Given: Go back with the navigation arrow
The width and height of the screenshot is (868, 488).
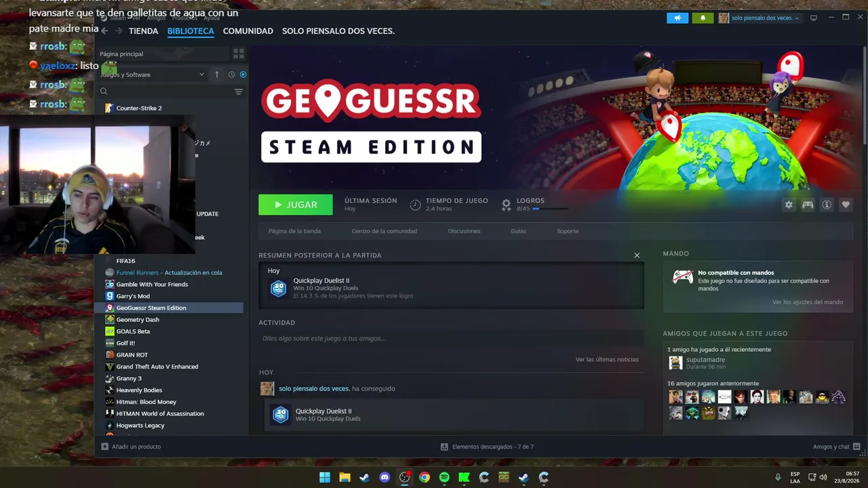Looking at the screenshot, I should 104,30.
